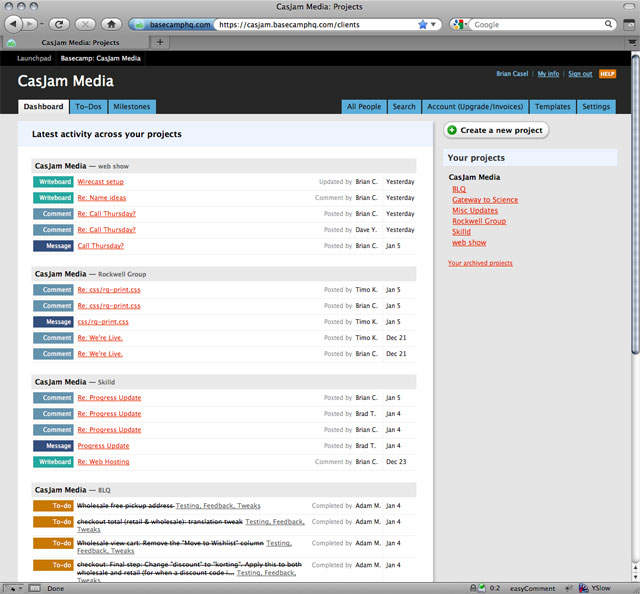Open the Wirecast setup writeboard link

pos(100,182)
